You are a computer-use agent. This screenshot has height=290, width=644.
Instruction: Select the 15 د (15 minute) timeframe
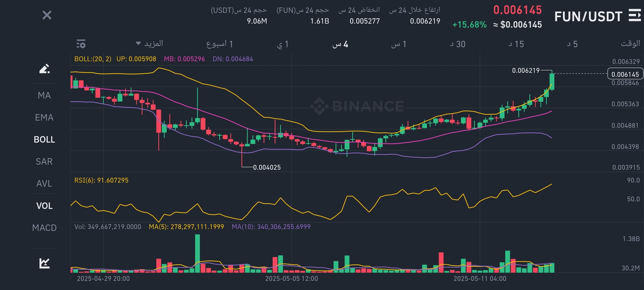(516, 44)
